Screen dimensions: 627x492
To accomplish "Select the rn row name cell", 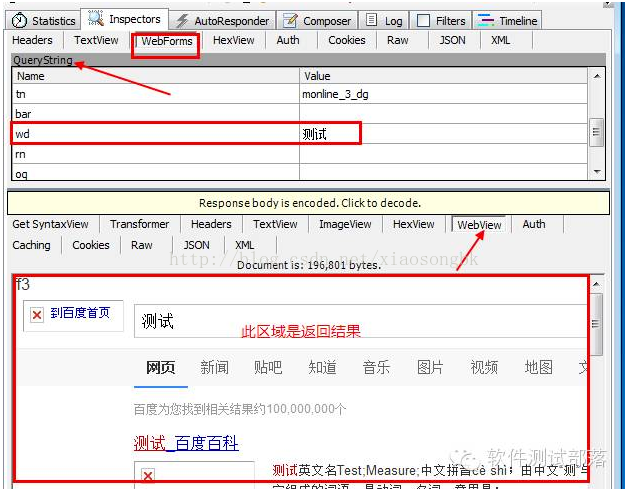I will tap(156, 154).
